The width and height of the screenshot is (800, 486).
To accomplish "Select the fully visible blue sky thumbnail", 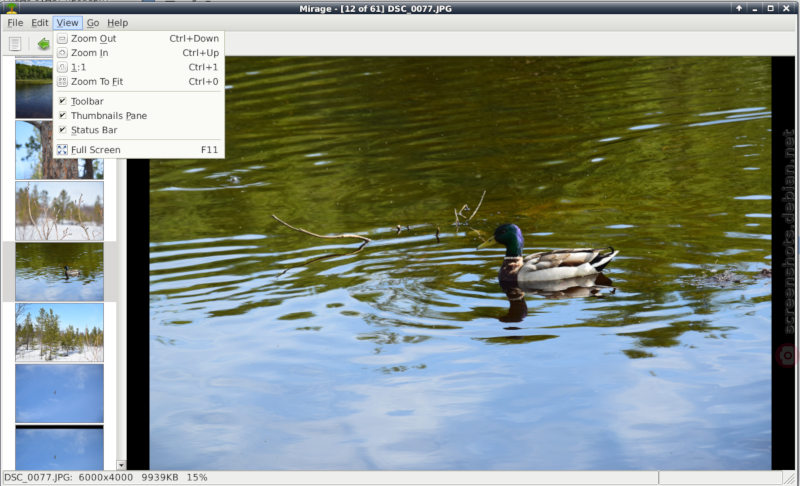I will pyautogui.click(x=59, y=393).
